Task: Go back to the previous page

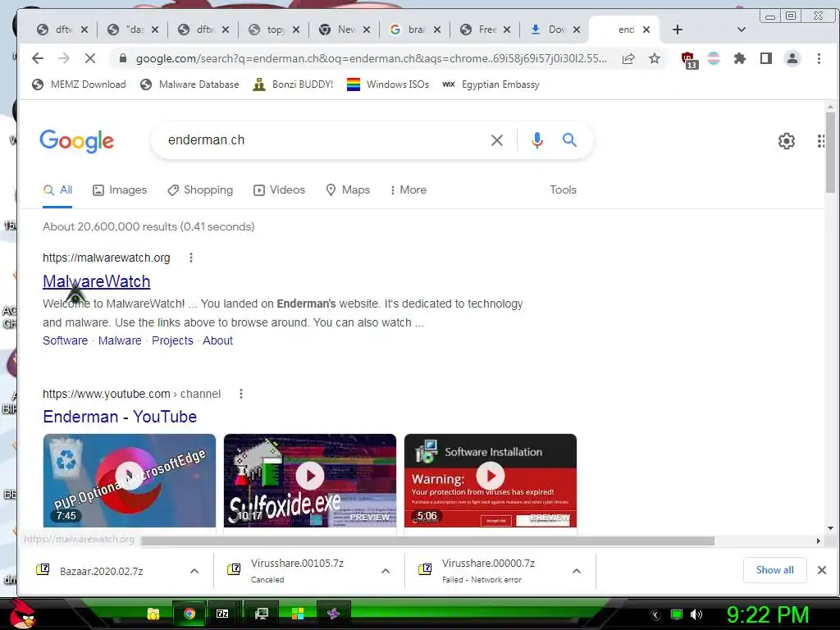Action: coord(37,58)
